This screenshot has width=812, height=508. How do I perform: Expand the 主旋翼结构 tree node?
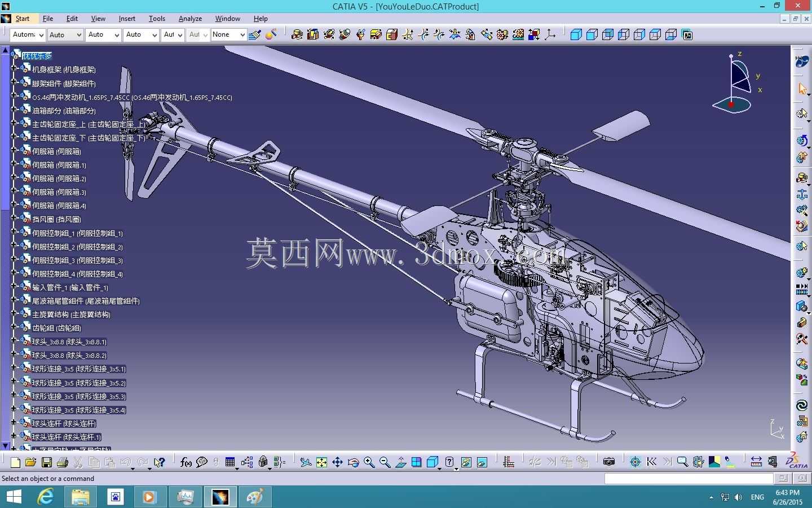coord(15,313)
